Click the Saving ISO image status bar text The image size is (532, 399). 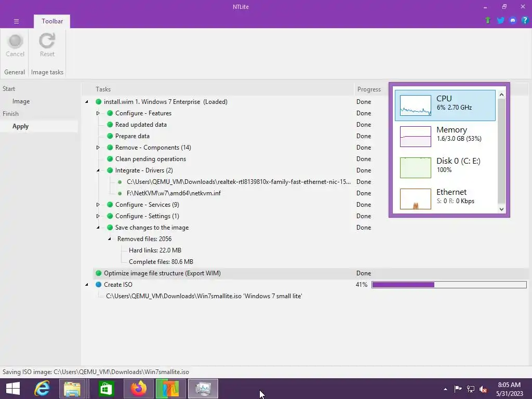[96, 372]
